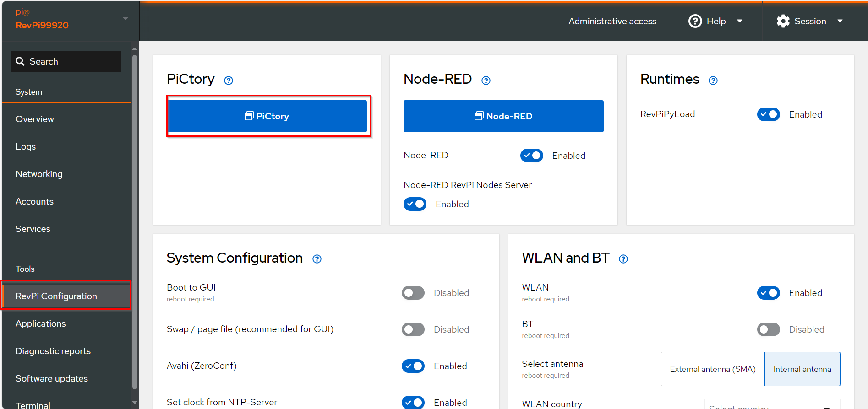The height and width of the screenshot is (409, 868).
Task: Toggle Set clock from NTP-Server switch
Action: tap(413, 402)
